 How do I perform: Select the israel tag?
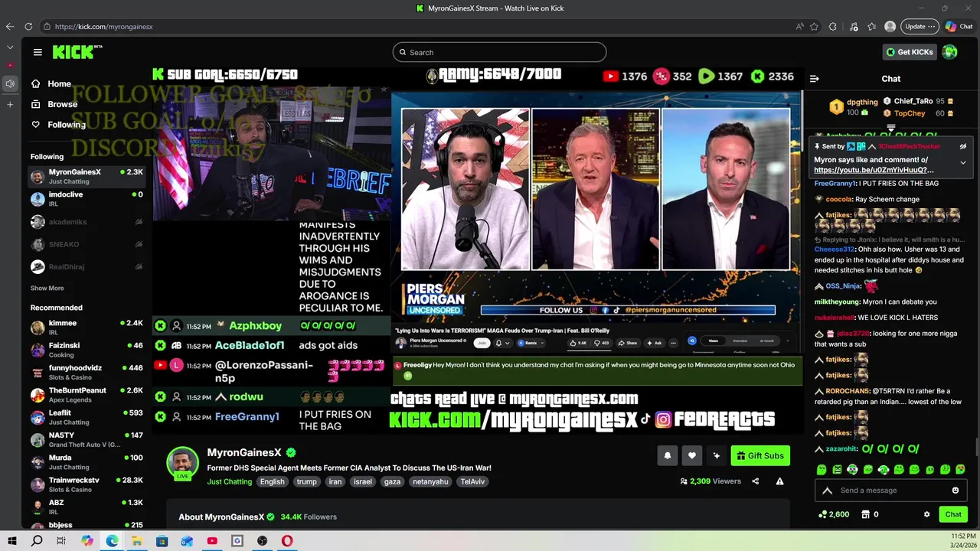pos(363,481)
